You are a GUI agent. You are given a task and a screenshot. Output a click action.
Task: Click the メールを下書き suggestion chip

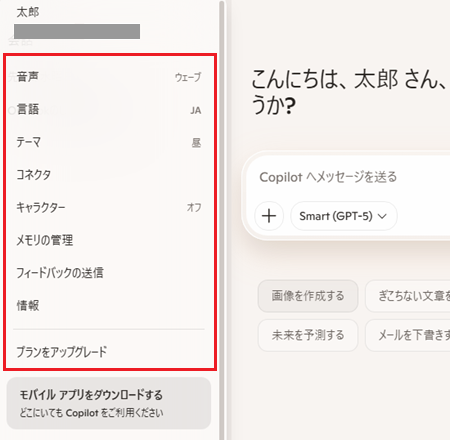408,335
